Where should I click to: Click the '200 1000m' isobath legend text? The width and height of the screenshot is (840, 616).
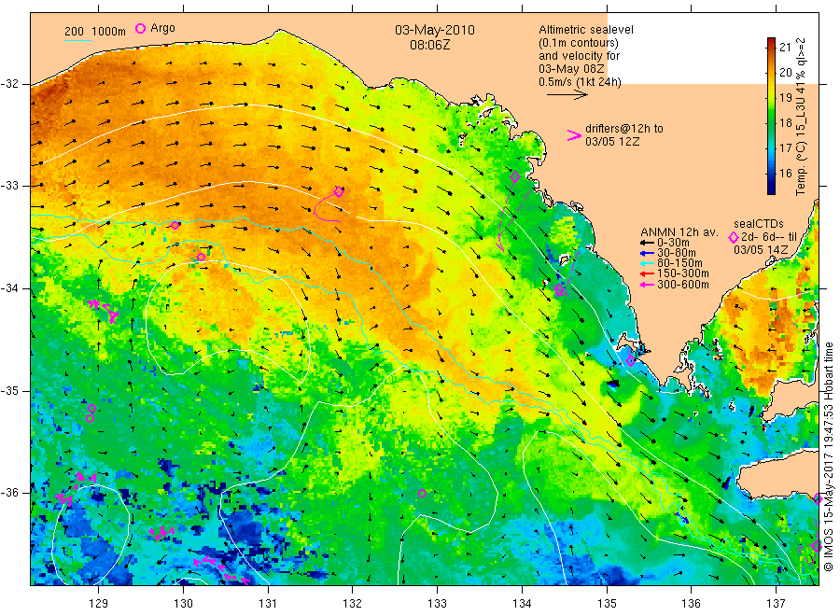pos(95,32)
